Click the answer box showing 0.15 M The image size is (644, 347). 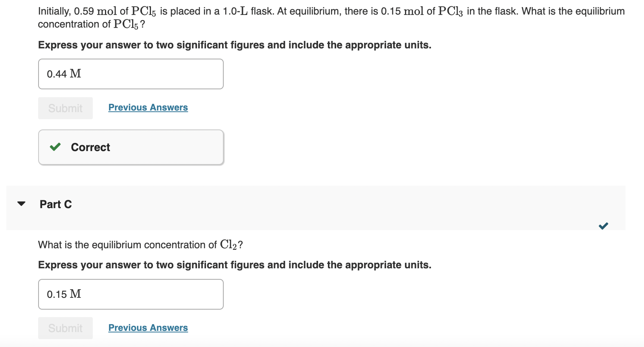coord(131,294)
